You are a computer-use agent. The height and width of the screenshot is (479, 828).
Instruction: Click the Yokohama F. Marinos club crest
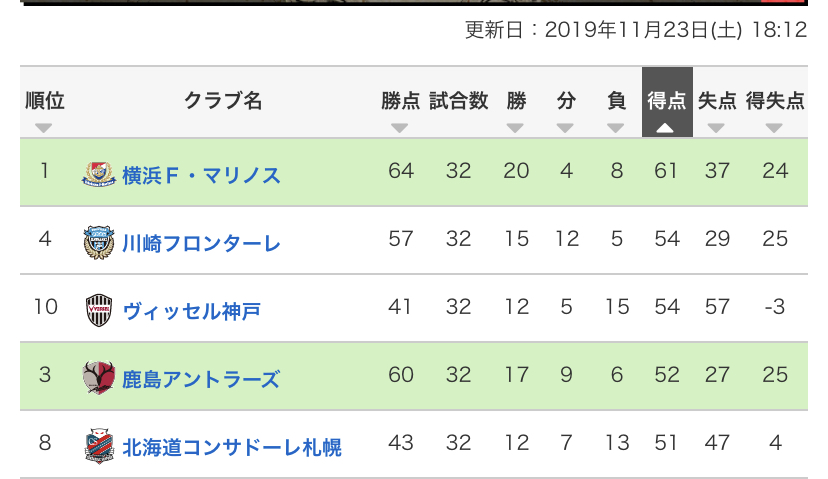click(99, 173)
